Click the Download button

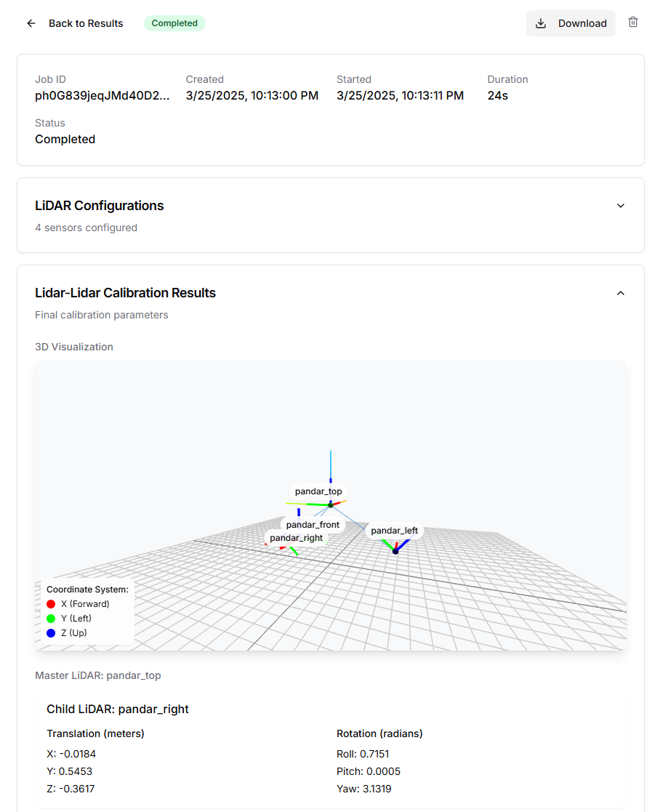571,23
